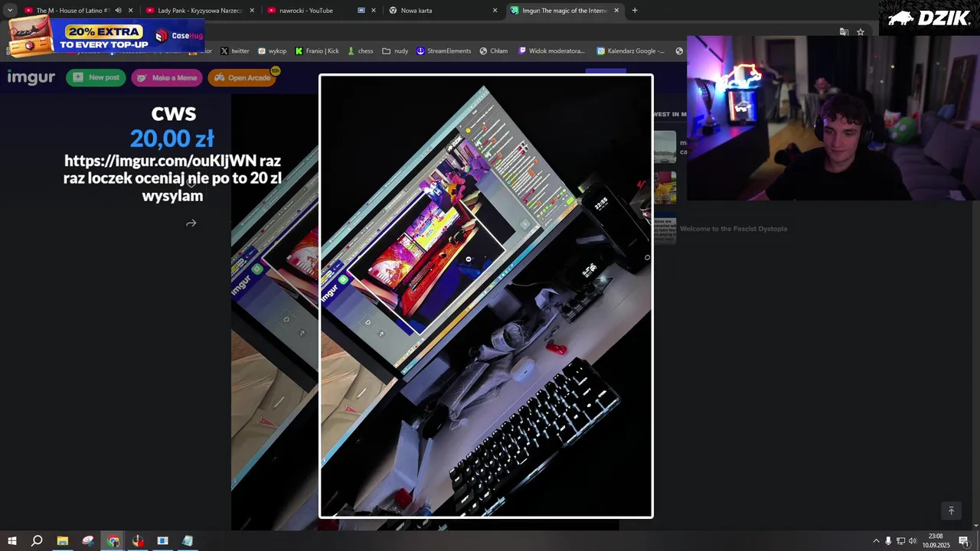Close the Nowa karta tab
The width and height of the screenshot is (980, 551).
pos(495,11)
